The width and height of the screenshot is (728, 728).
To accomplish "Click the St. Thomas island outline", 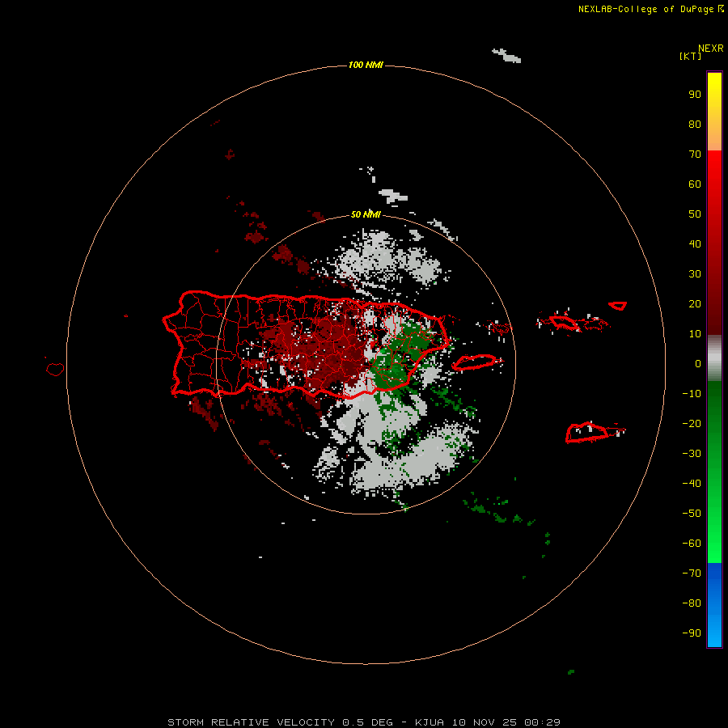I will (564, 322).
